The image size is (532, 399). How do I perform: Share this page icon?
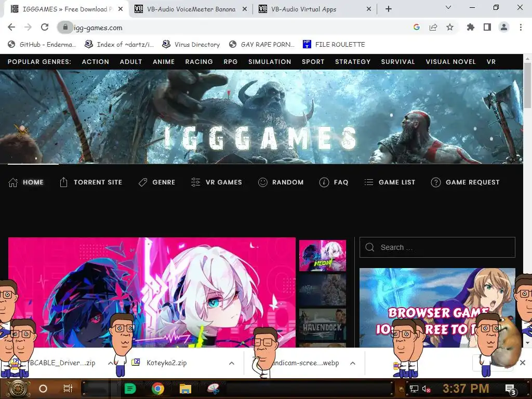(x=433, y=27)
